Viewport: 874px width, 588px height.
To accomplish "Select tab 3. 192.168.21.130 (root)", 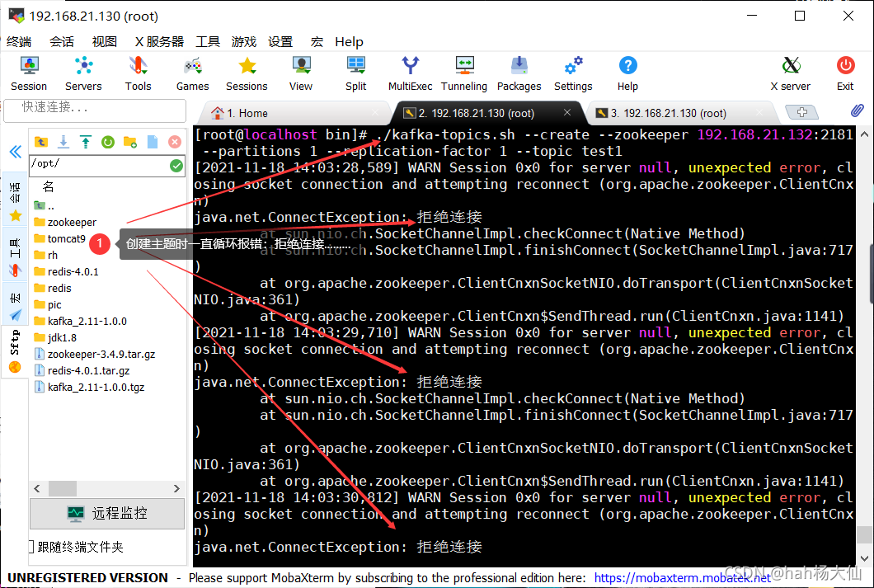I will (680, 113).
